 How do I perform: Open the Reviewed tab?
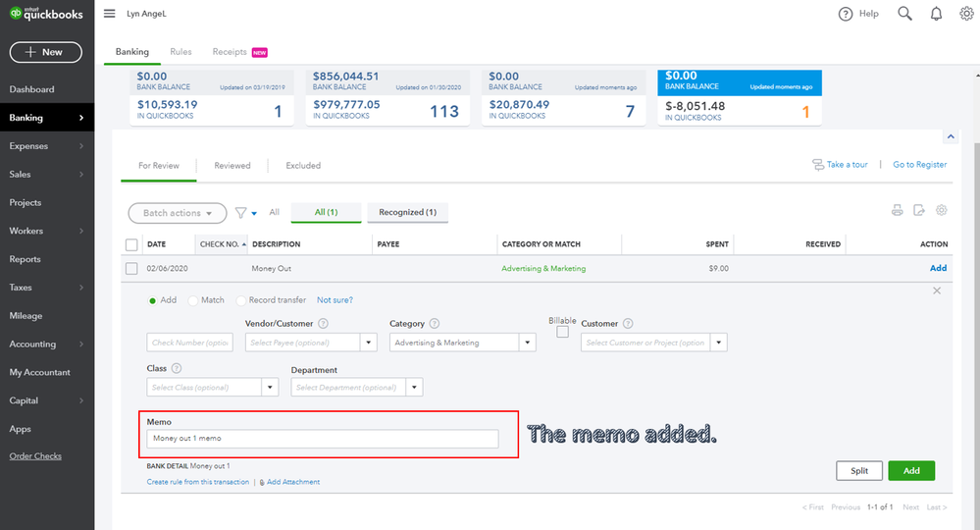232,166
